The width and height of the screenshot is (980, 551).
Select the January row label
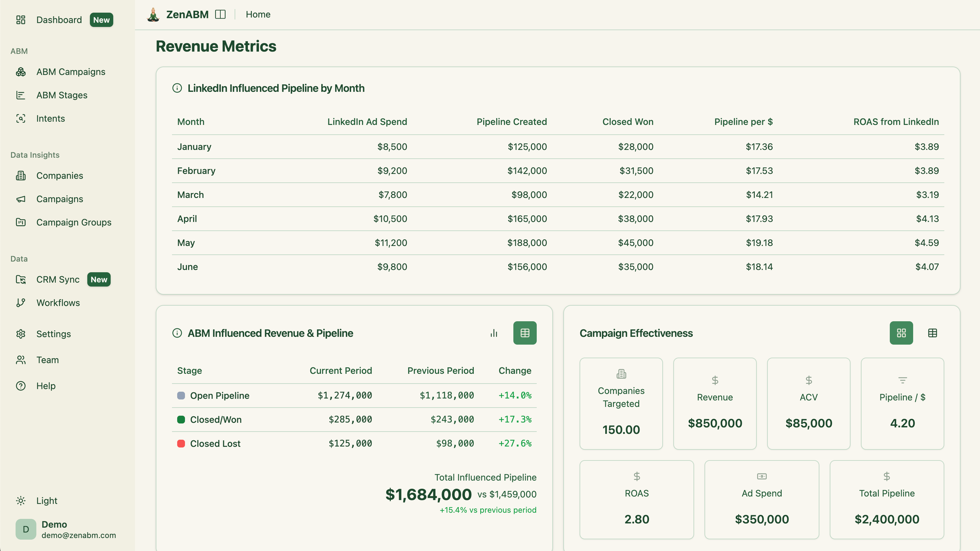point(194,146)
